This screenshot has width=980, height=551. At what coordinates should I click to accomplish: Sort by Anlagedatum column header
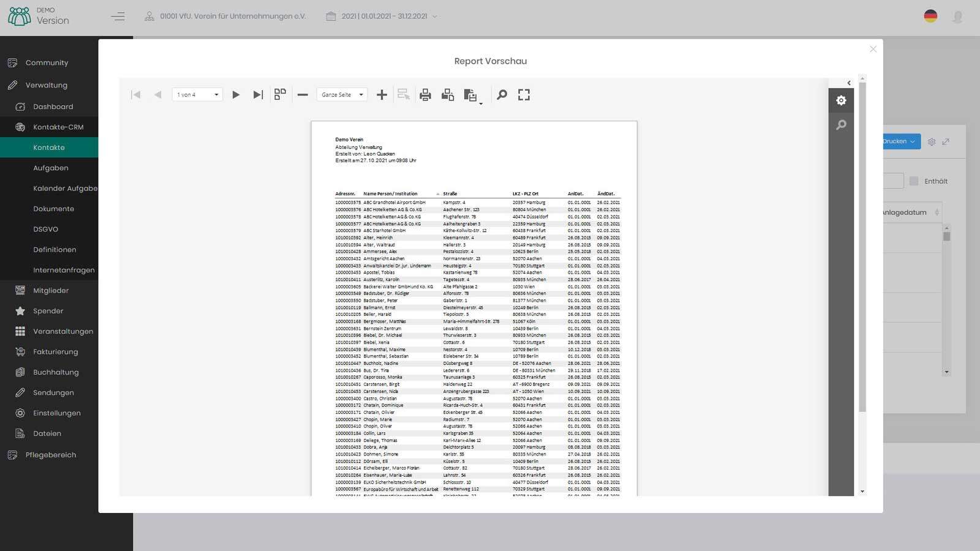[910, 212]
